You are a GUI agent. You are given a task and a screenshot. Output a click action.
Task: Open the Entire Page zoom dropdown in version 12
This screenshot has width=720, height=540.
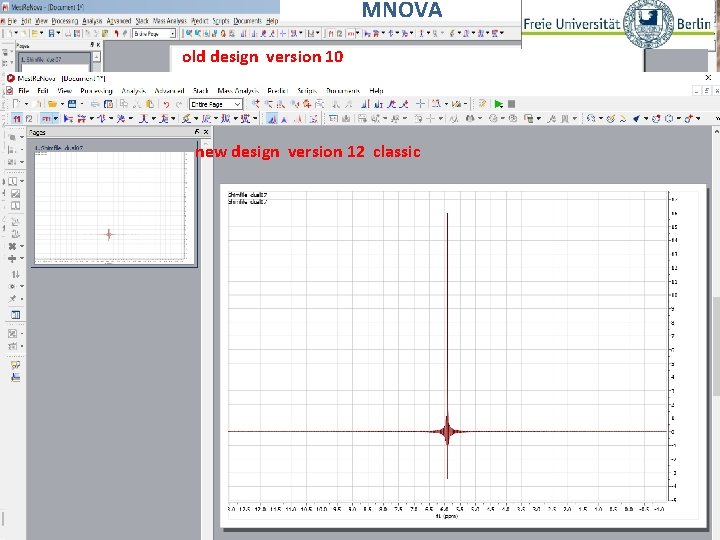pos(216,104)
